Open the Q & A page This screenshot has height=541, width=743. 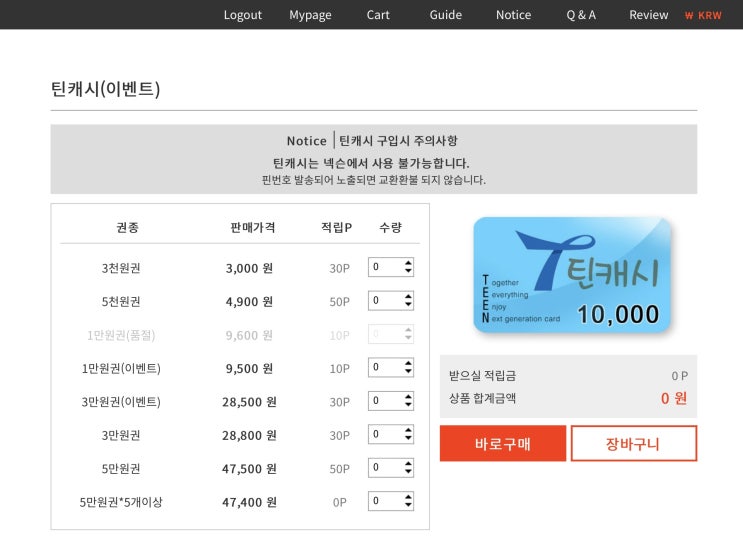coord(581,15)
